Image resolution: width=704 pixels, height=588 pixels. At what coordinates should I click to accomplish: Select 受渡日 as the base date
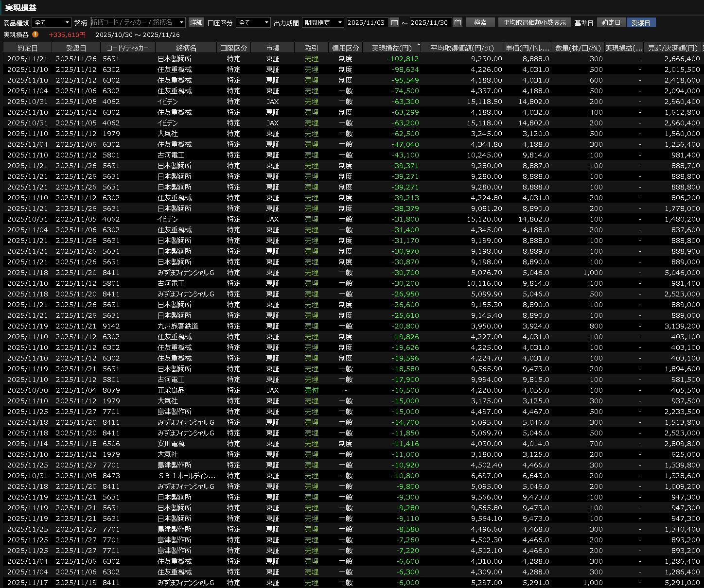tap(641, 22)
